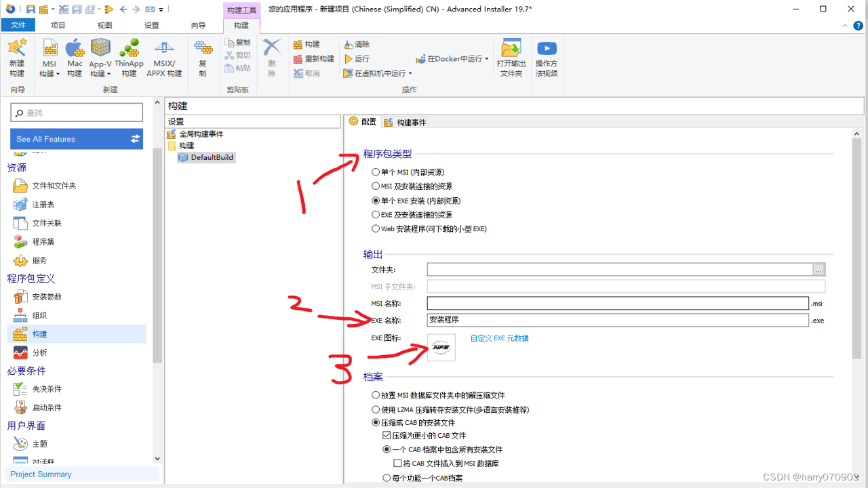
Task: Select MSI 及安装连接的资源 radio button
Action: point(376,186)
